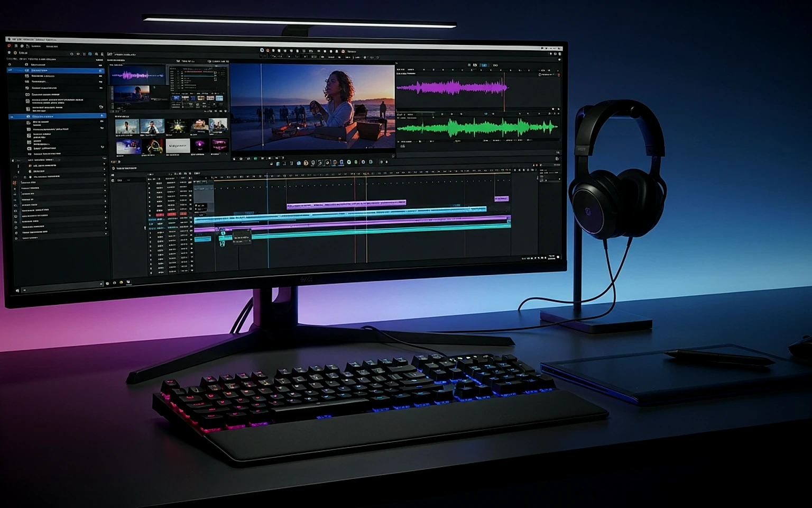Select the first man-in-white-shirt thumbnail in the media bin

coord(127,126)
